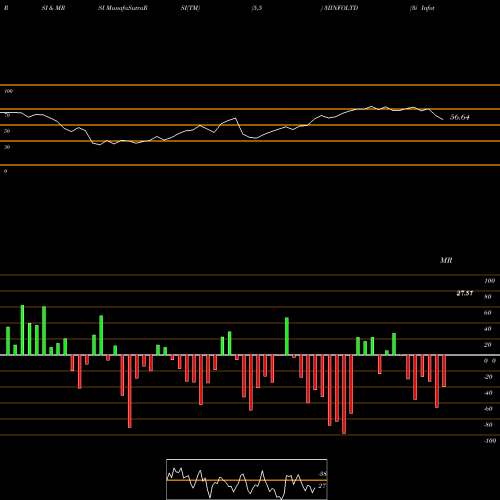Click the 70 level label on RSI axis
This screenshot has width=500, height=500.
pyautogui.click(x=7, y=115)
